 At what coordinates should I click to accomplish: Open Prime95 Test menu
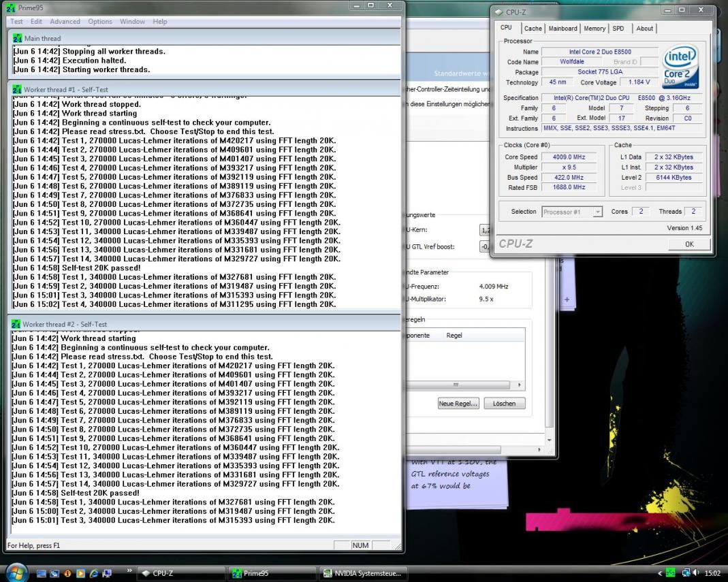[x=16, y=21]
